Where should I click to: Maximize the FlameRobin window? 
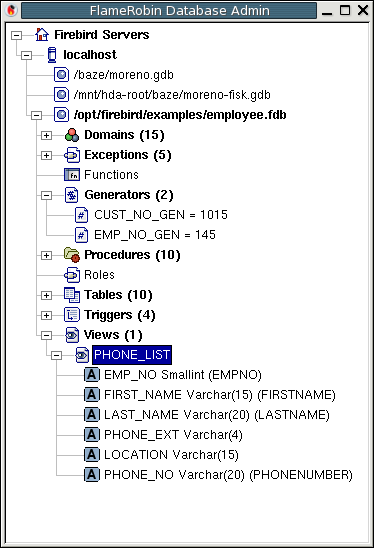345,10
